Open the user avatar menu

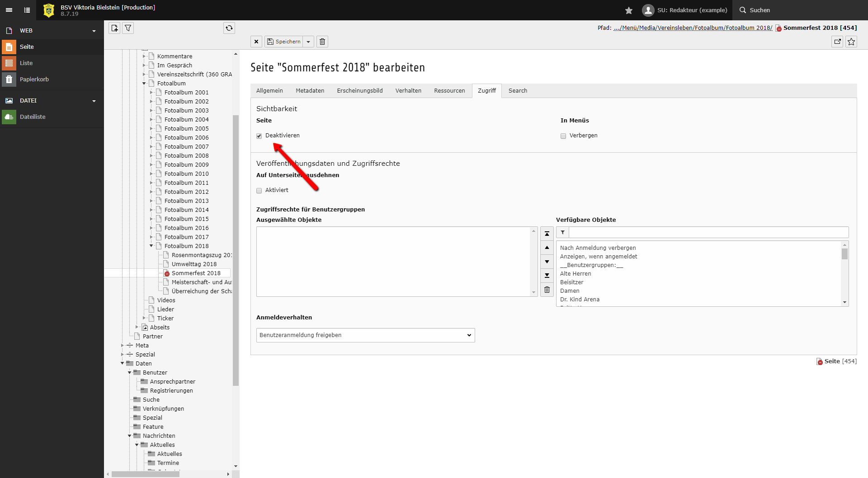point(684,10)
